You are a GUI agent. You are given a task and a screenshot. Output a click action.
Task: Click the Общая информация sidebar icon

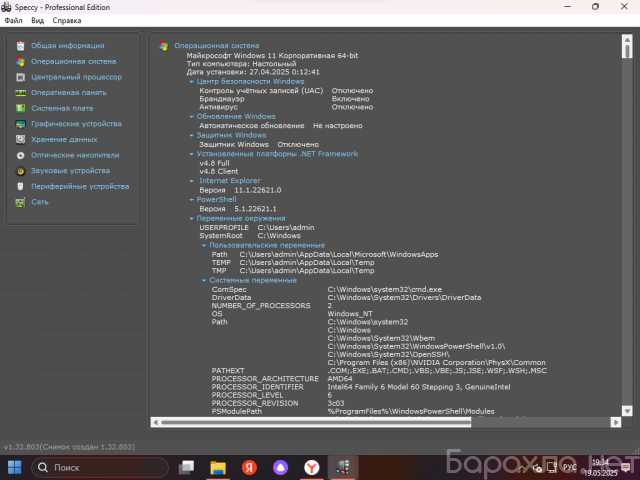click(x=20, y=46)
